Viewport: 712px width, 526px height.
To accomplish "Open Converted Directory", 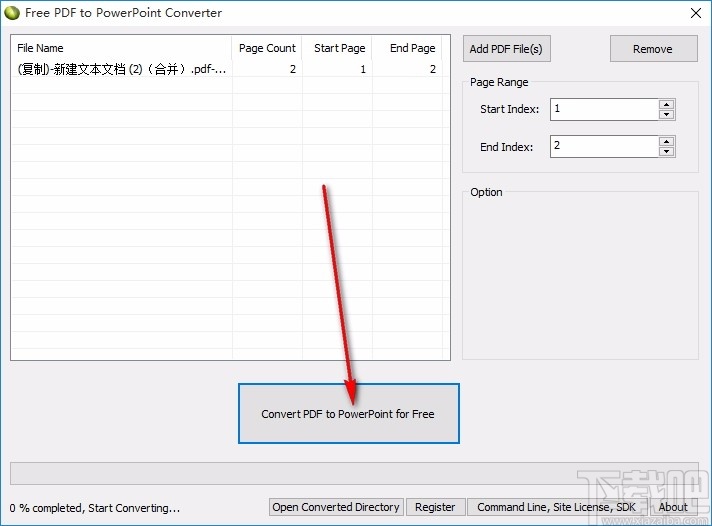I will click(x=336, y=507).
